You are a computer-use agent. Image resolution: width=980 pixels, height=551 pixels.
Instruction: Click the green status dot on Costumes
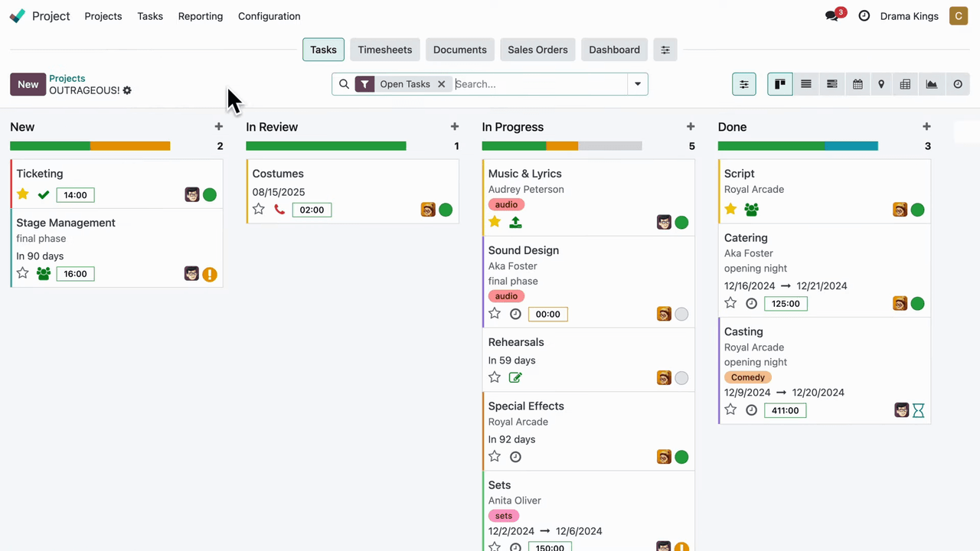[x=446, y=210]
